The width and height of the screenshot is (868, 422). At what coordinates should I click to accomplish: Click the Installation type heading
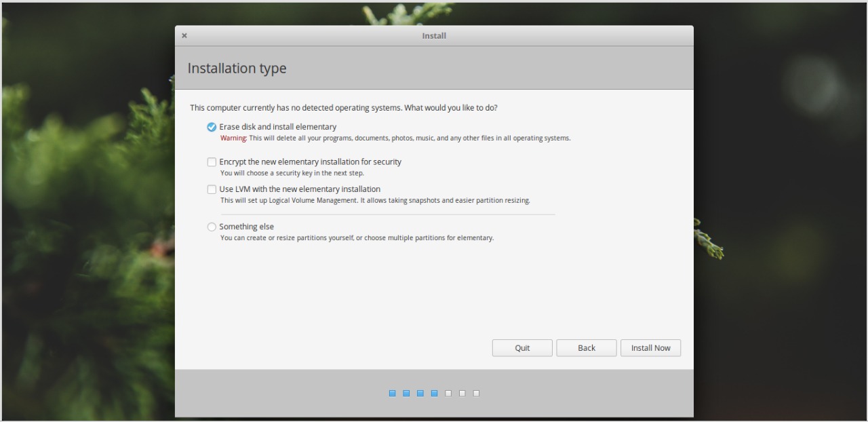coord(237,68)
